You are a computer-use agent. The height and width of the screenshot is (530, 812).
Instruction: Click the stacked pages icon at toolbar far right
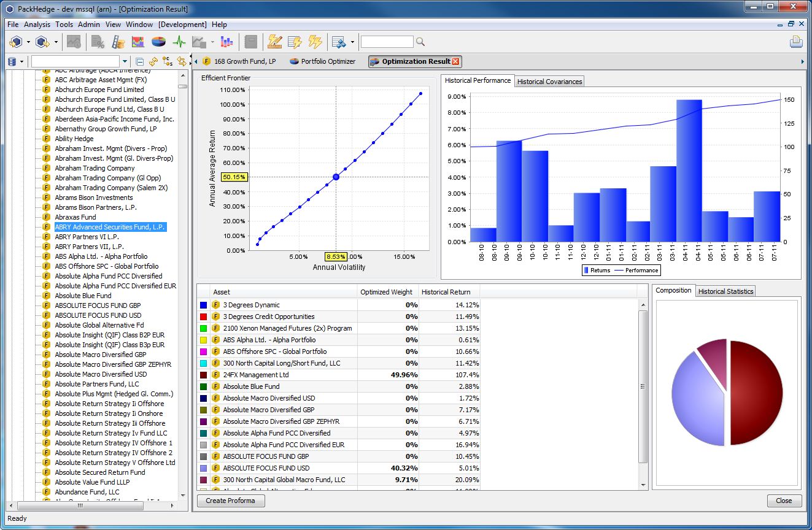796,42
